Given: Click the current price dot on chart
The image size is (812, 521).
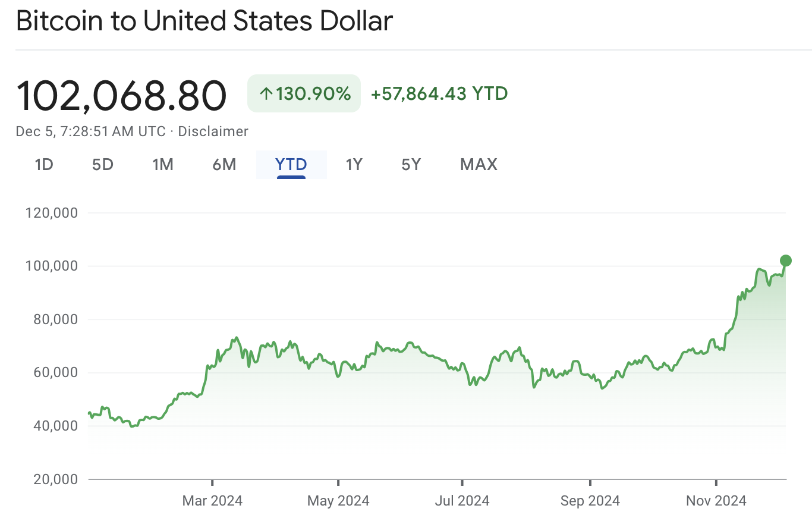Looking at the screenshot, I should pos(786,260).
